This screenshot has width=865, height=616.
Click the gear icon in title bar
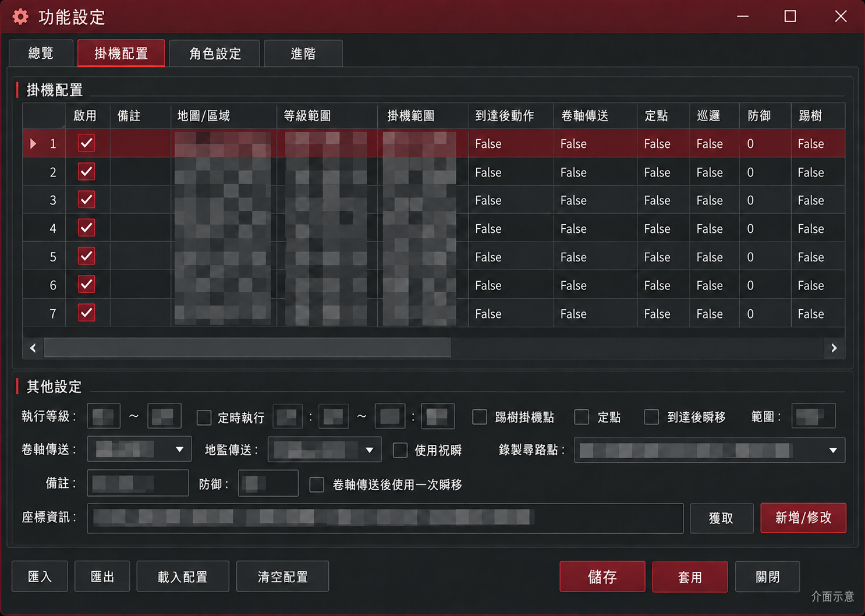pos(20,17)
